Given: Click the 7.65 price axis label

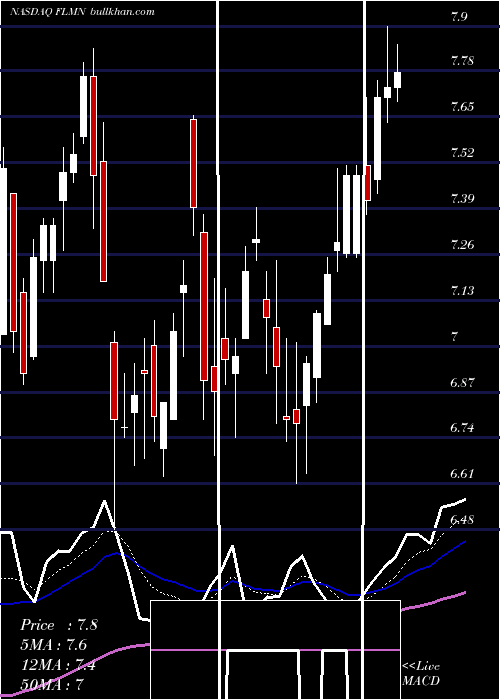Looking at the screenshot, I should [x=462, y=107].
